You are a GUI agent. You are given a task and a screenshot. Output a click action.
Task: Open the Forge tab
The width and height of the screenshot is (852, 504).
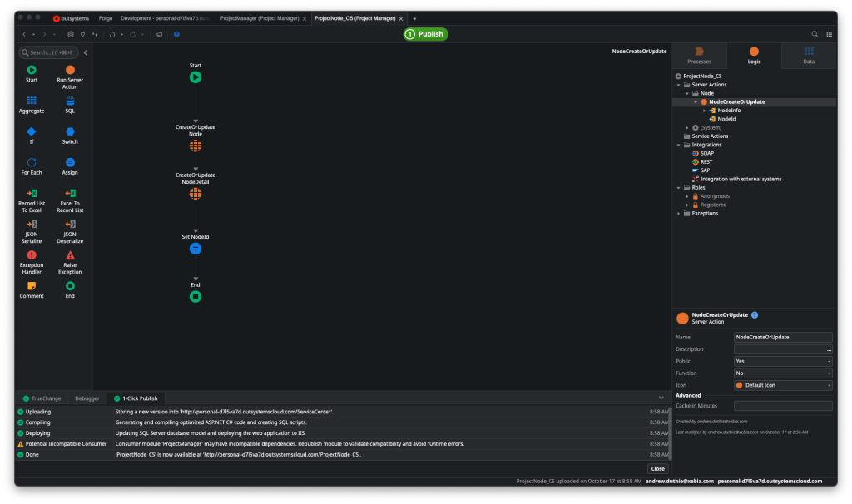106,18
